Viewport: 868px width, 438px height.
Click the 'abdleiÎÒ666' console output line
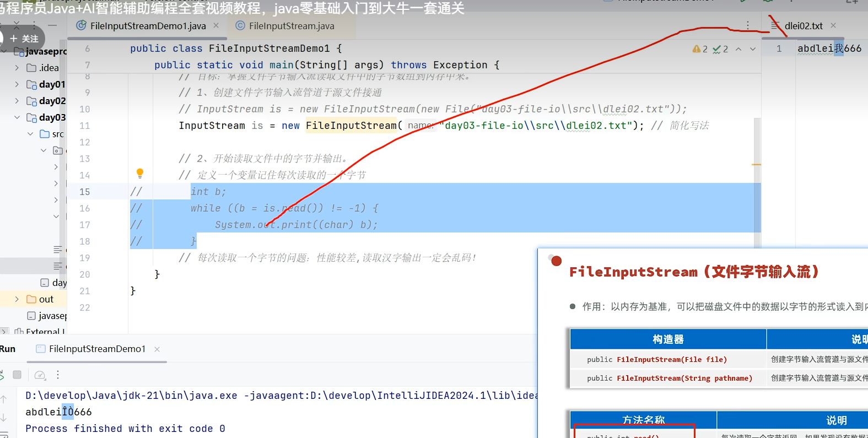click(58, 412)
